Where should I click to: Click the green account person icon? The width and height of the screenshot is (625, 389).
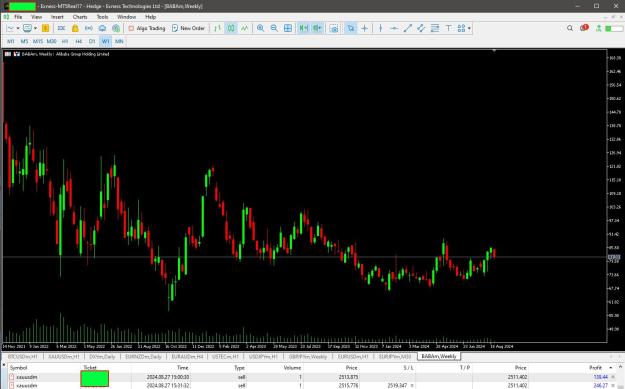598,28
